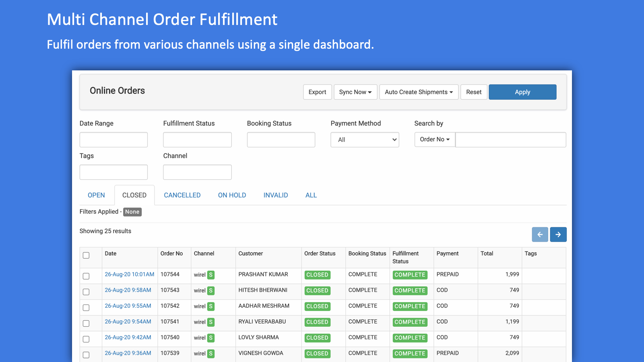The height and width of the screenshot is (362, 644).
Task: Click the next page arrow icon
Action: click(x=558, y=234)
